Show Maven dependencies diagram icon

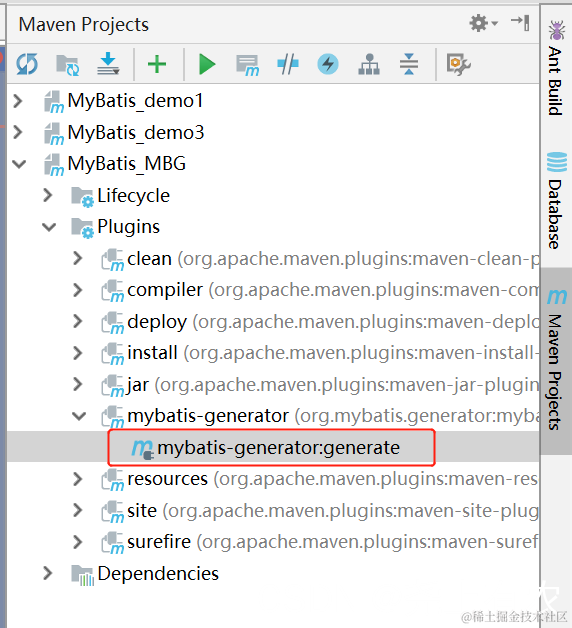[369, 64]
